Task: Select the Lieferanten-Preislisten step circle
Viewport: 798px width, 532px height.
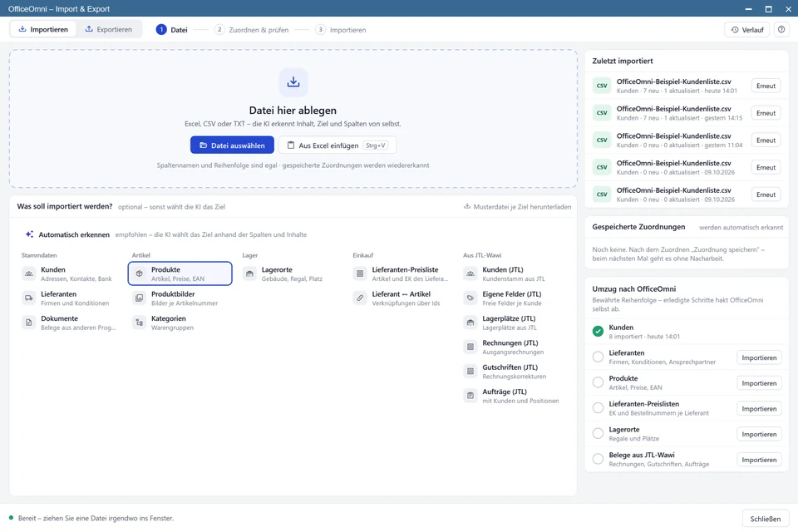Action: [598, 408]
